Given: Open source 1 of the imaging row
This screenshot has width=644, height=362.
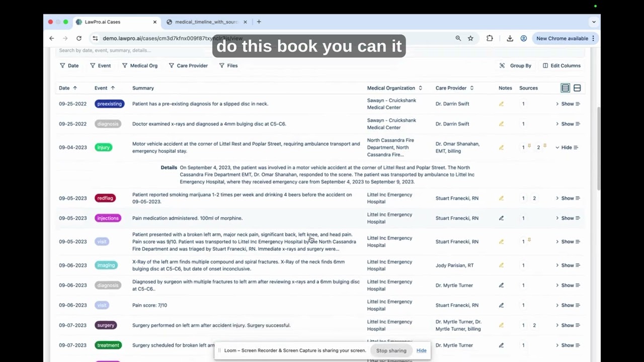Looking at the screenshot, I should 523,265.
